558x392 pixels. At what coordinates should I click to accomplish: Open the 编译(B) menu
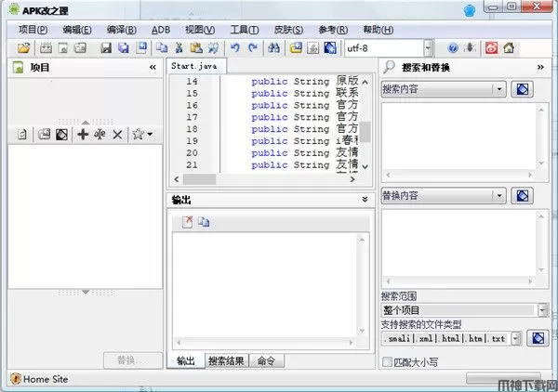tap(121, 30)
